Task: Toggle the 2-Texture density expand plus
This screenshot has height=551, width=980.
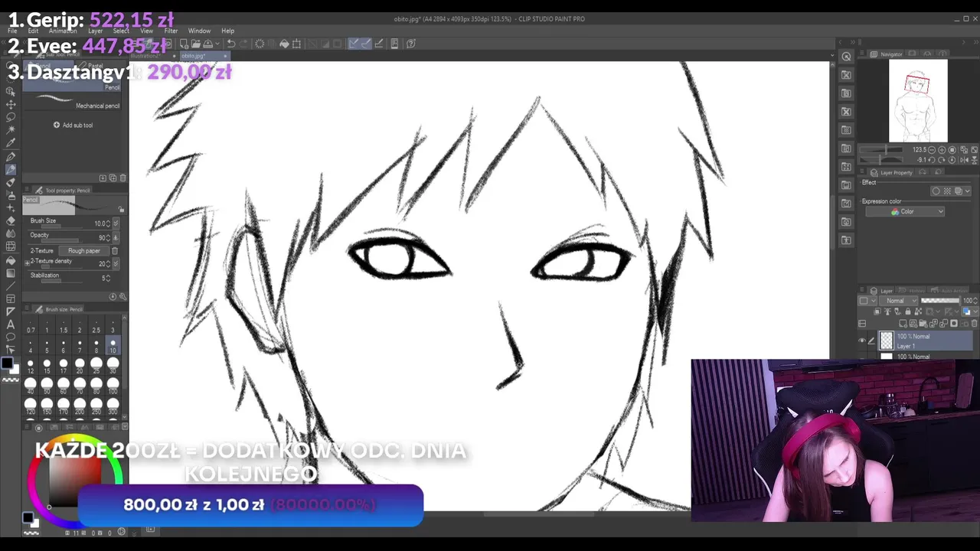Action: tap(28, 263)
